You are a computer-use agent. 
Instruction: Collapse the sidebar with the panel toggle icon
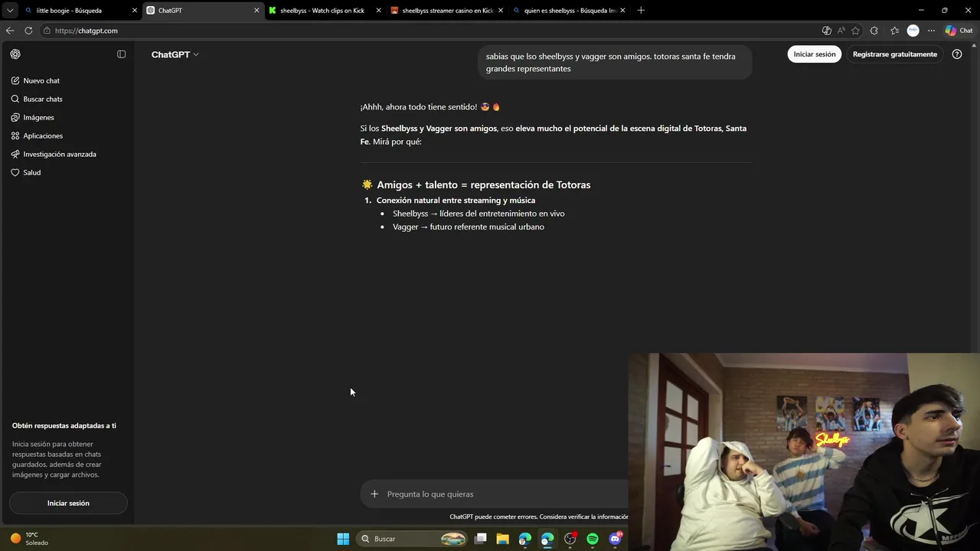[121, 54]
